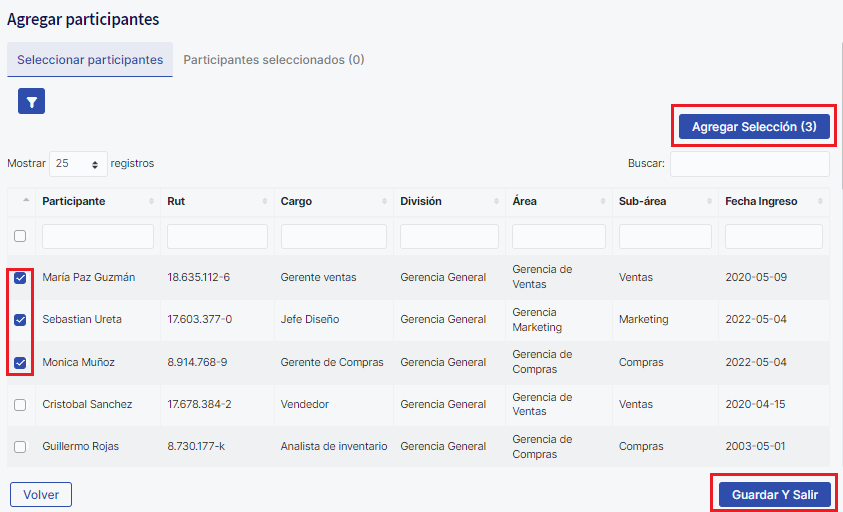Switch to Participantes seleccionados tab
843x512 pixels.
(x=273, y=60)
